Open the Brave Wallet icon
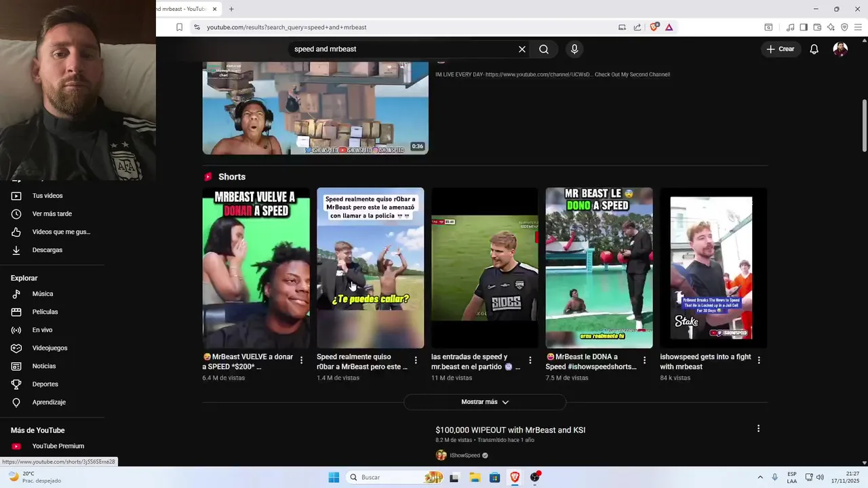The width and height of the screenshot is (868, 488). tap(817, 27)
